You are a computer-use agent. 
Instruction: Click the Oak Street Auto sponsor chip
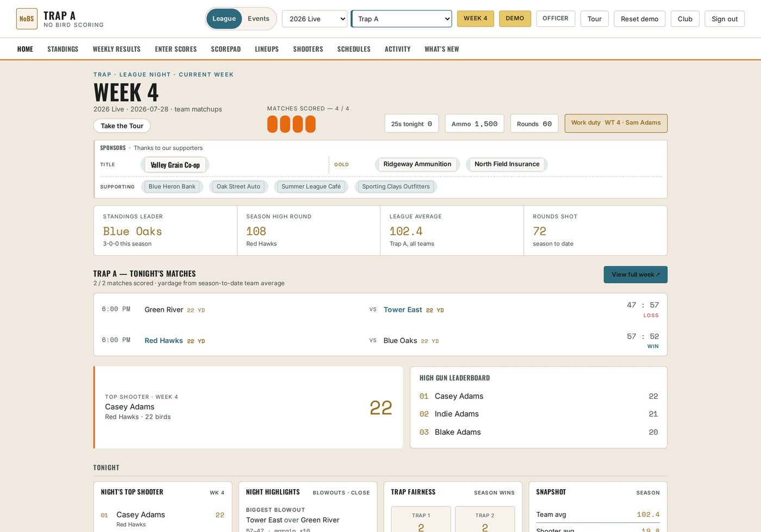(x=238, y=186)
